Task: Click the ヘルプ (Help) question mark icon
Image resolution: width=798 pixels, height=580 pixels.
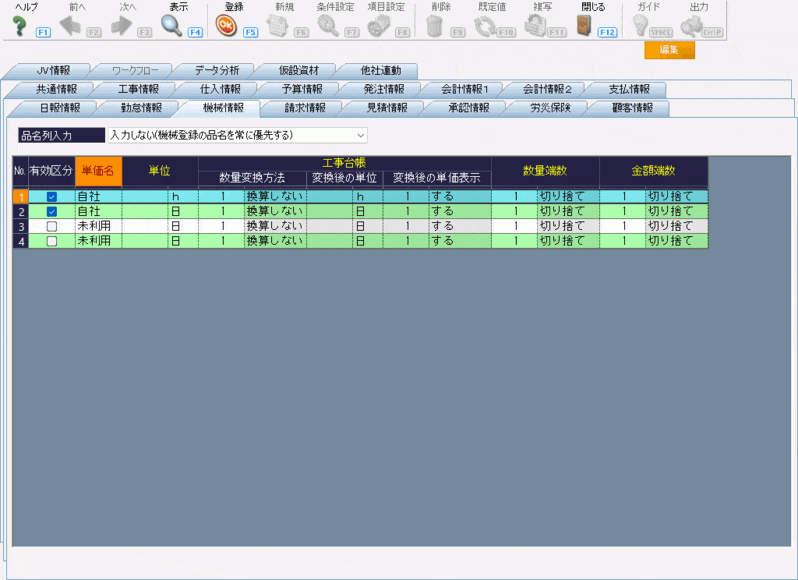Action: coord(19,27)
